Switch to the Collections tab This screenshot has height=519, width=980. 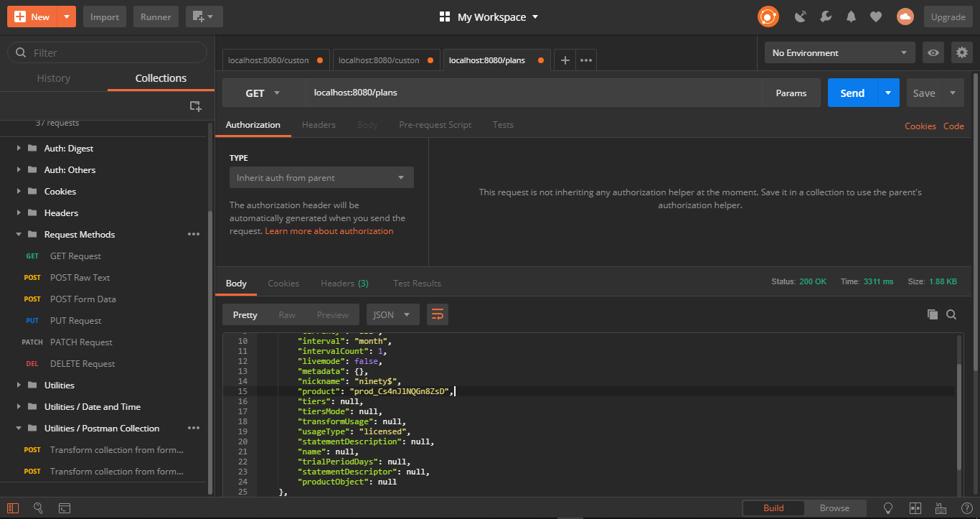[161, 78]
